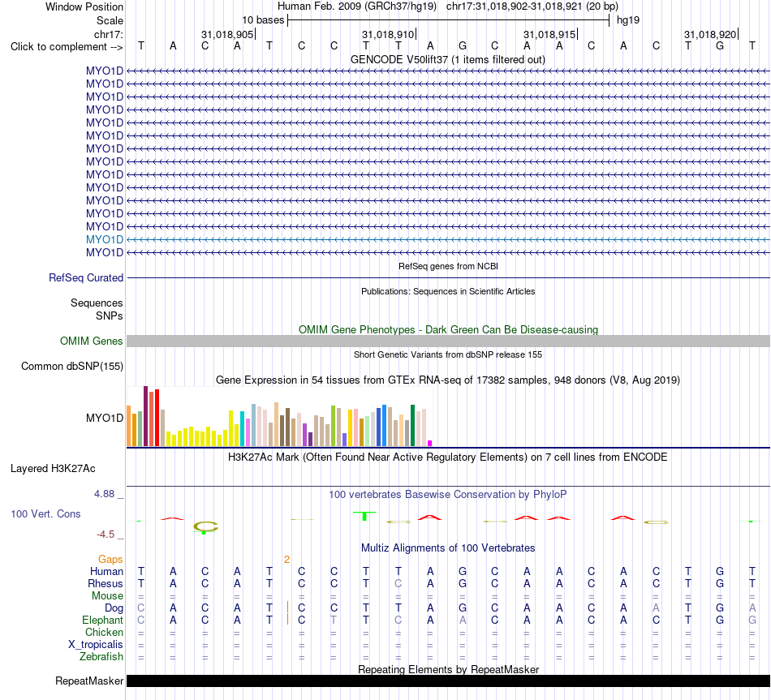This screenshot has width=771, height=700.
Task: Click the short magenta bar ending GTEx chart
Action: pos(430,444)
